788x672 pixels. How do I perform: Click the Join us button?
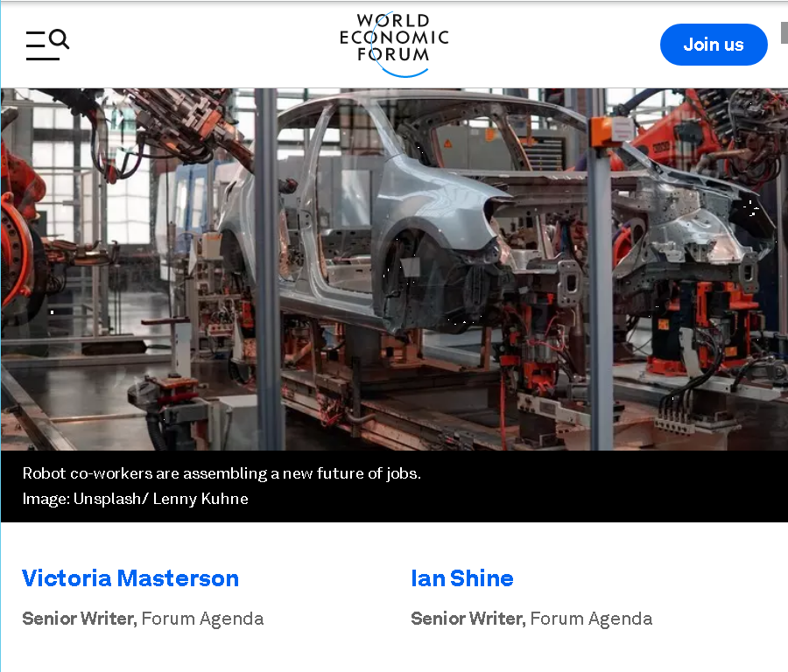coord(714,45)
